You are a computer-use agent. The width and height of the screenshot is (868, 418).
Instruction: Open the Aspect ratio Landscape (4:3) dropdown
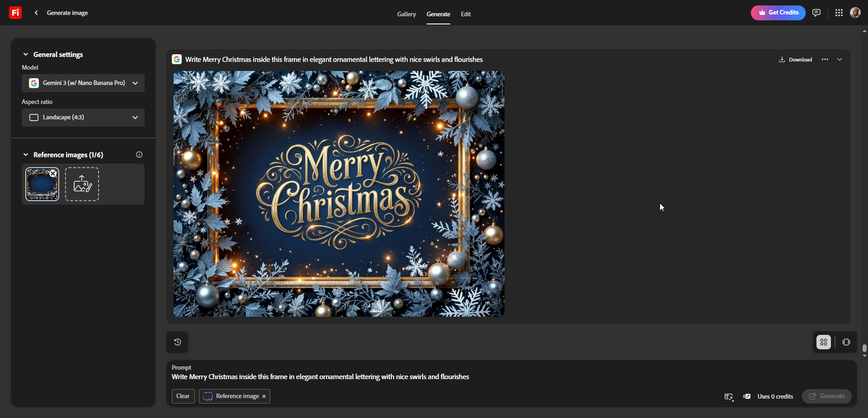[x=83, y=117]
